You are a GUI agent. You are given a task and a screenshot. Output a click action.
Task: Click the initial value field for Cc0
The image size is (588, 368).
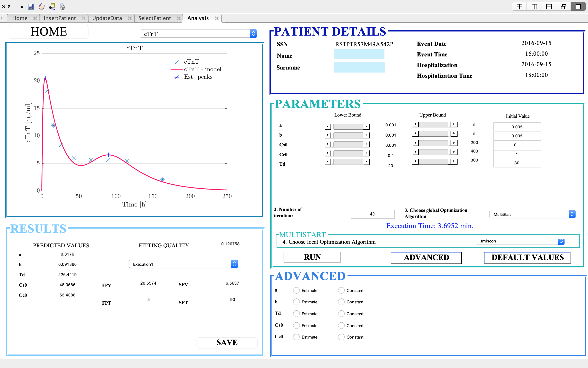tap(517, 154)
